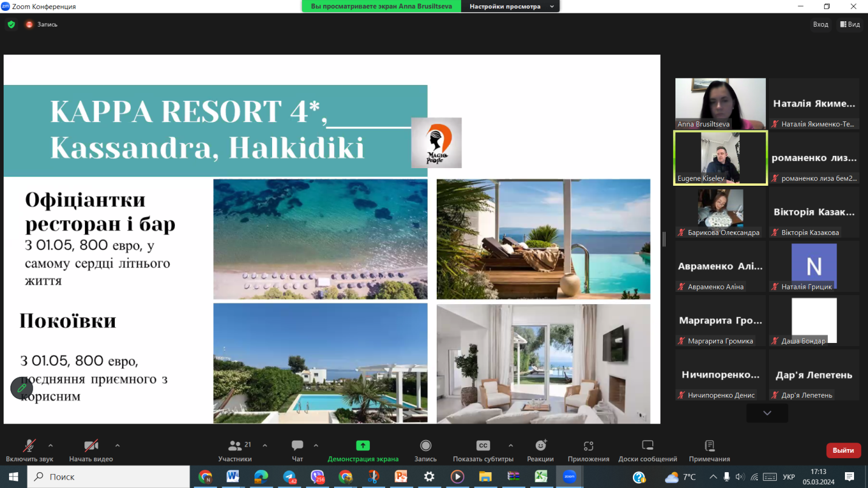Open PowerPoint from the taskbar
This screenshot has height=488, width=868.
401,476
